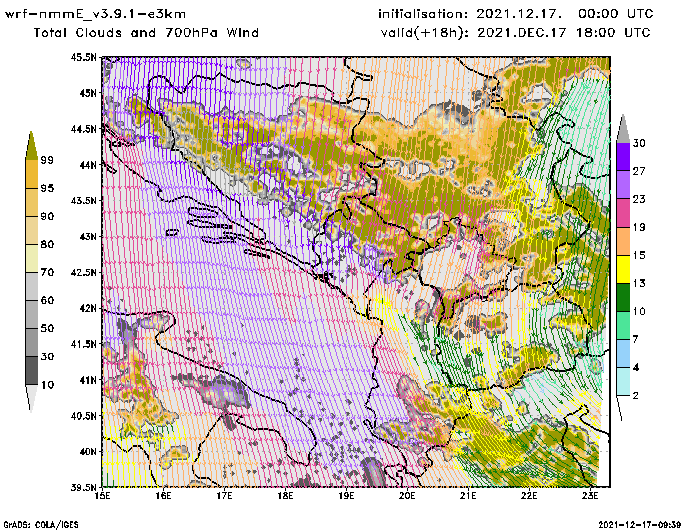Click the '18E' longitude label

[x=285, y=496]
